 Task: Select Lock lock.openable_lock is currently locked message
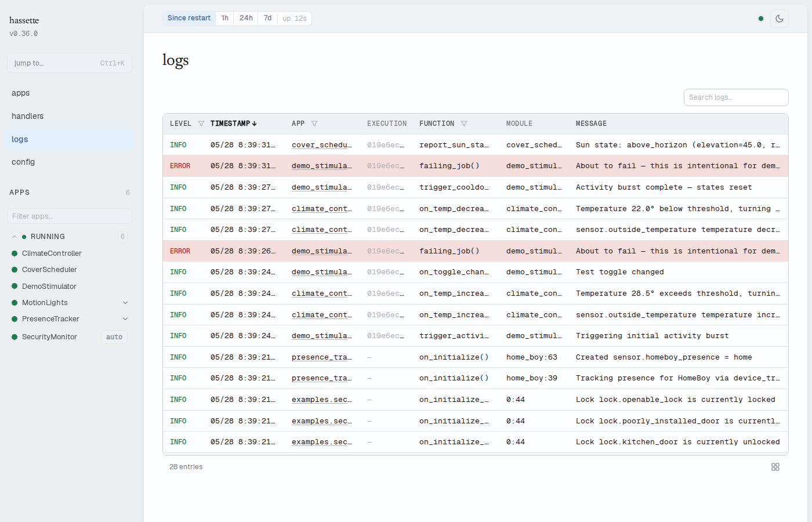click(x=675, y=400)
